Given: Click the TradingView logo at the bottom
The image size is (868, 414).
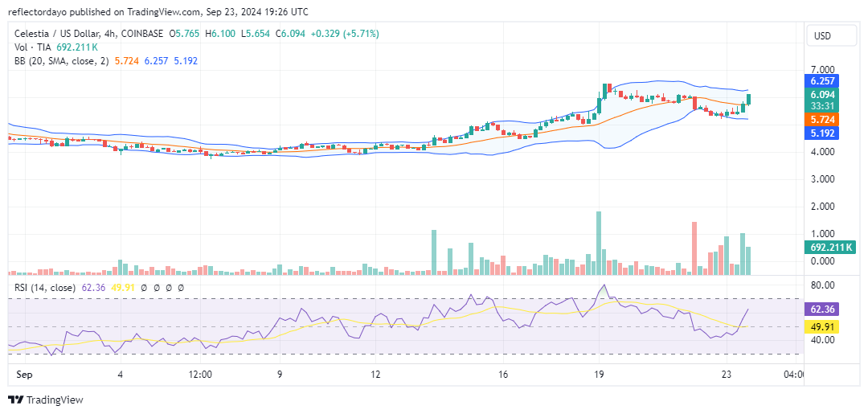Looking at the screenshot, I should tap(46, 400).
